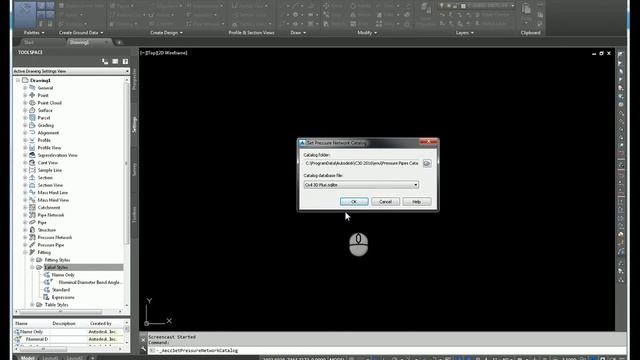
Task: Click Cancel in Set Pressure Network Catalog
Action: tap(385, 202)
